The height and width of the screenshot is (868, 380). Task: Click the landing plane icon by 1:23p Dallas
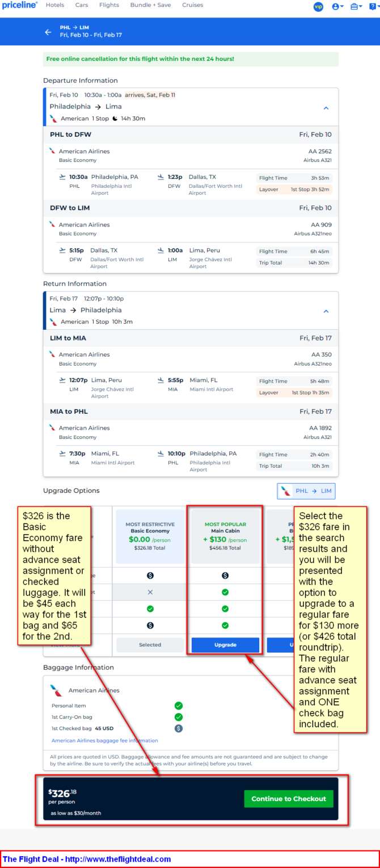161,177
